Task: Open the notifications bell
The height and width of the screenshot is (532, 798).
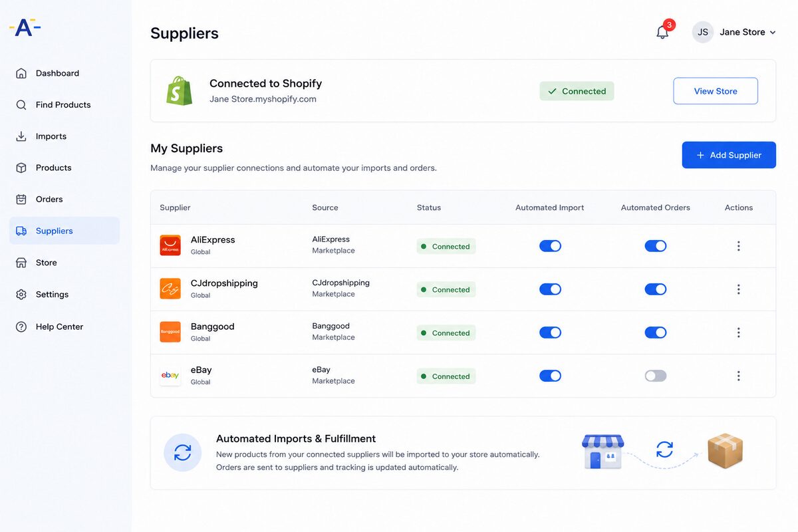Action: (x=662, y=32)
